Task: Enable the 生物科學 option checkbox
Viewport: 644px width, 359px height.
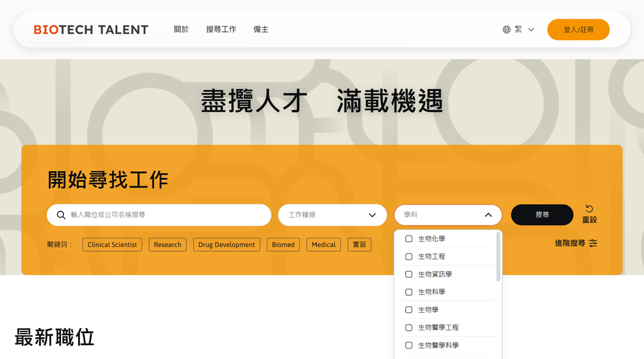Action: [x=409, y=292]
